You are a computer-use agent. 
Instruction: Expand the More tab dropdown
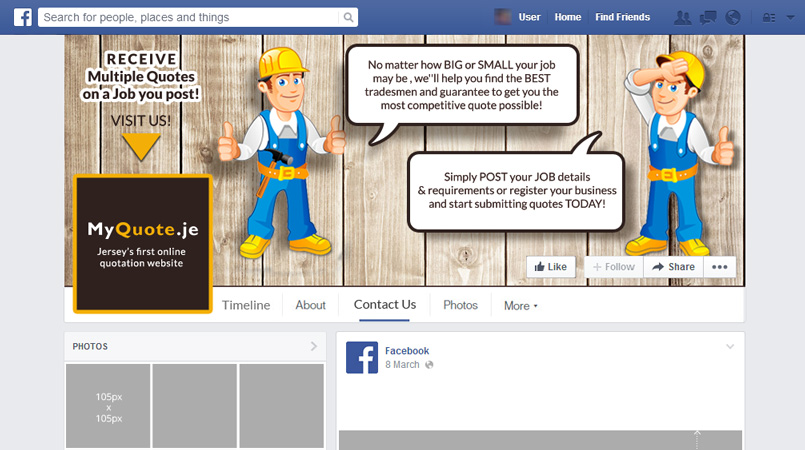click(x=520, y=306)
